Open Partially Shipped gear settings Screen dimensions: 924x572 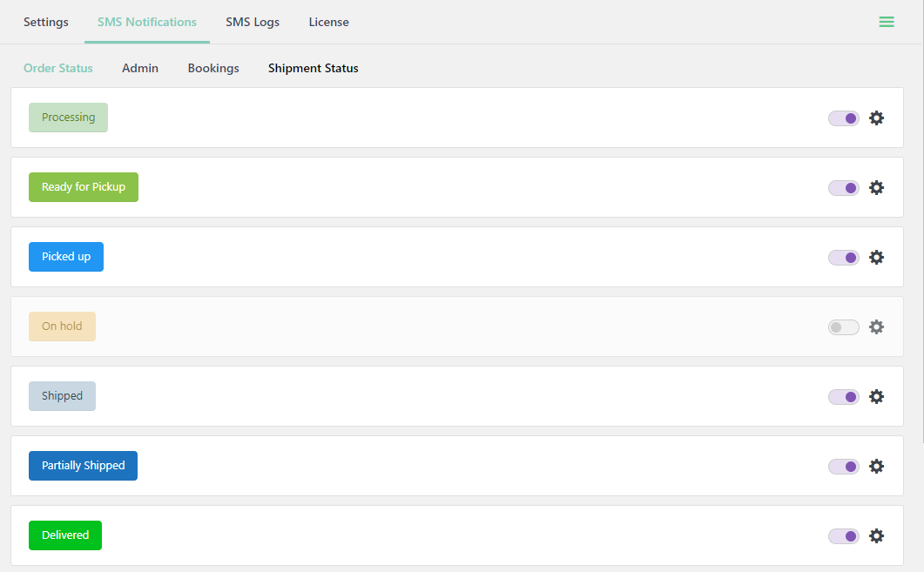[876, 467]
